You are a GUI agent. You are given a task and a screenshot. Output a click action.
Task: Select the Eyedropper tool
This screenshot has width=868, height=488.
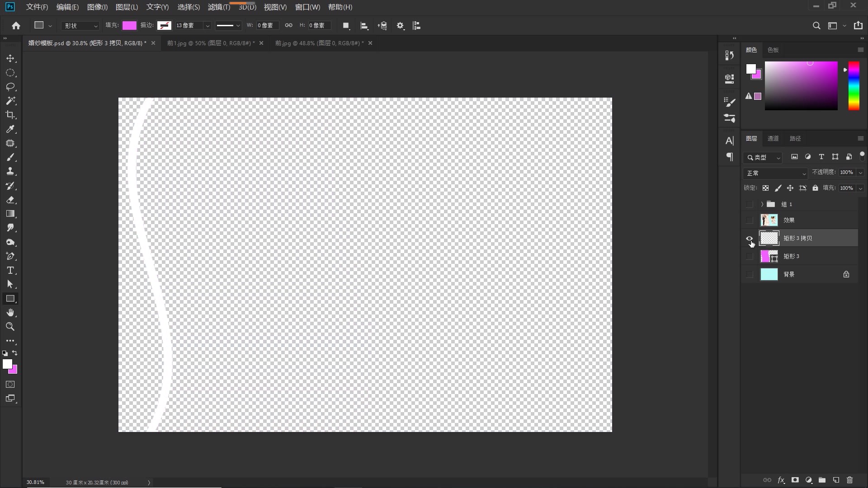10,129
